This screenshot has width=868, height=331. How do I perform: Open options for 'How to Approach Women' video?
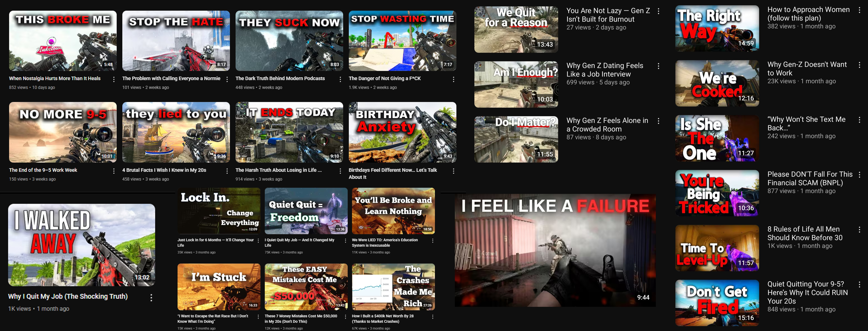pos(859,10)
